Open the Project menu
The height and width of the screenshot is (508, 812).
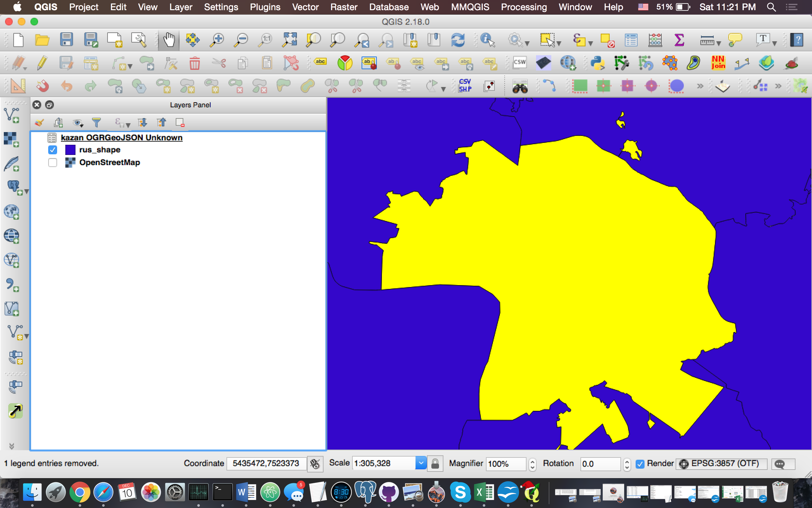point(83,7)
